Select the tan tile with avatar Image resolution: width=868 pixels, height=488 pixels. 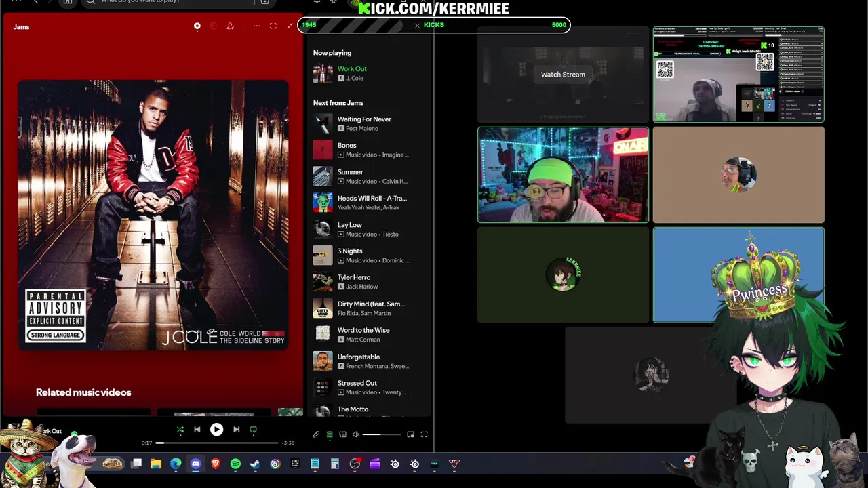[738, 175]
